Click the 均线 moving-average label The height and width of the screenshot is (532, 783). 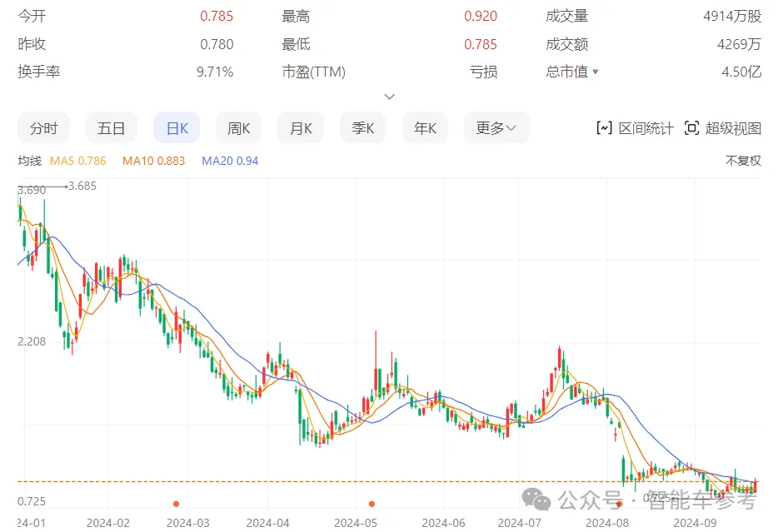pyautogui.click(x=28, y=160)
